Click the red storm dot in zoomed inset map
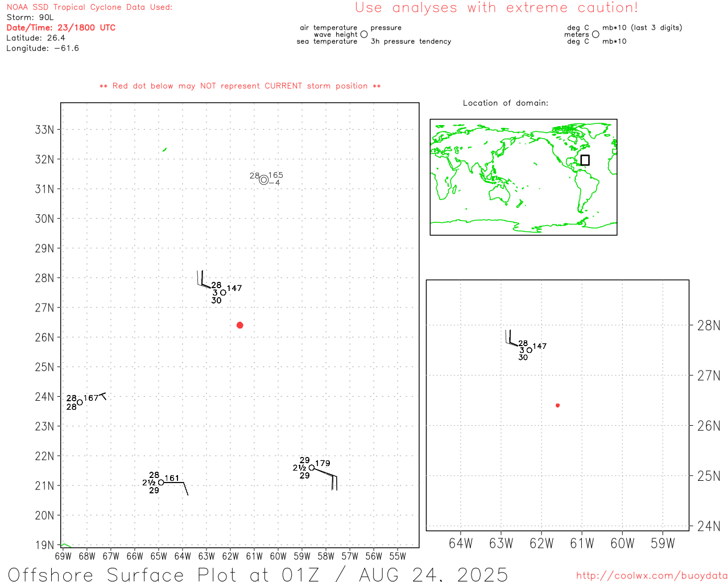The width and height of the screenshot is (728, 582). coord(557,405)
